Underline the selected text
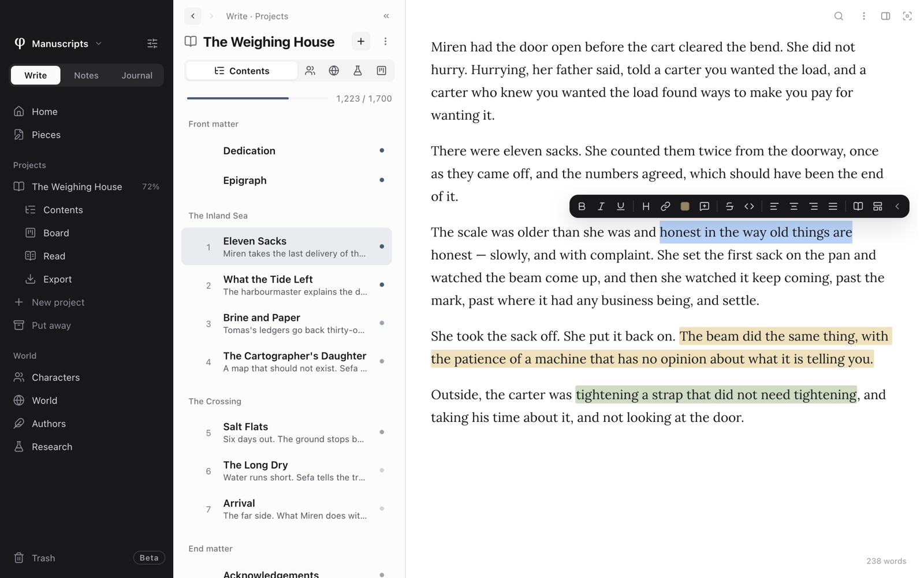924x578 pixels. tap(621, 206)
